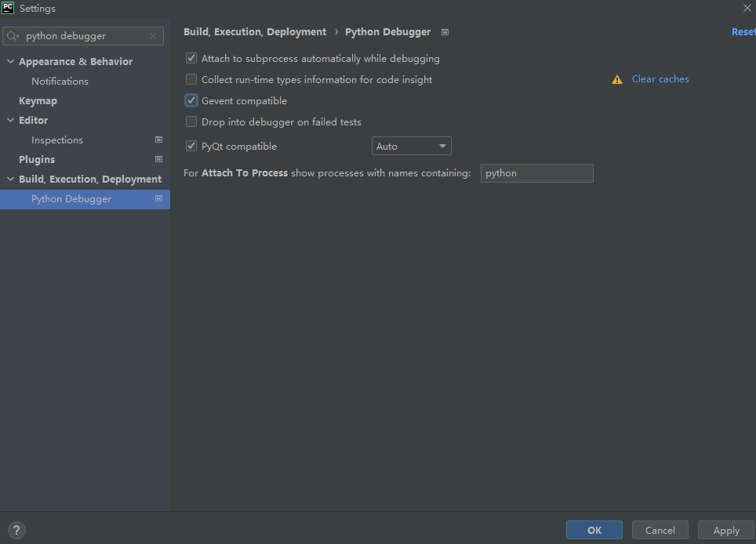Select the Appearance & Behavior category label
The image size is (756, 544).
pos(76,62)
